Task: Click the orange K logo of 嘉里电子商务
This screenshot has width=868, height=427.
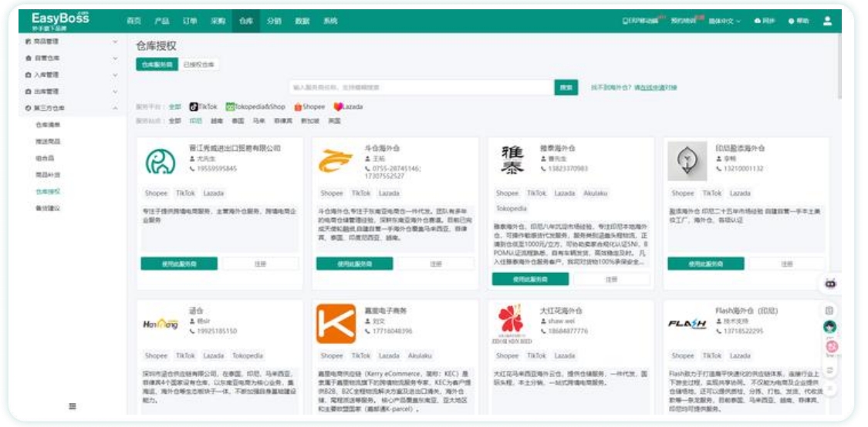Action: coord(336,324)
